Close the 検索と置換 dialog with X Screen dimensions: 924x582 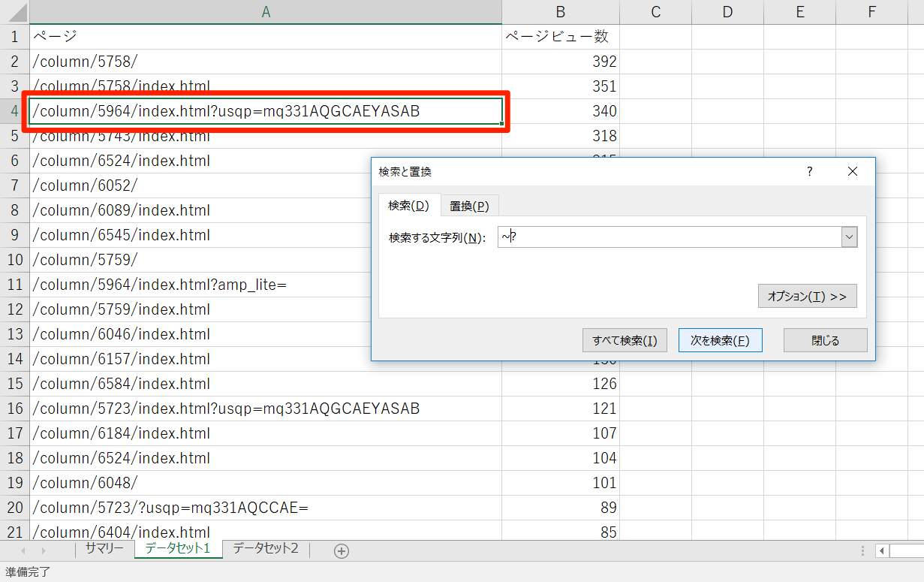[852, 171]
